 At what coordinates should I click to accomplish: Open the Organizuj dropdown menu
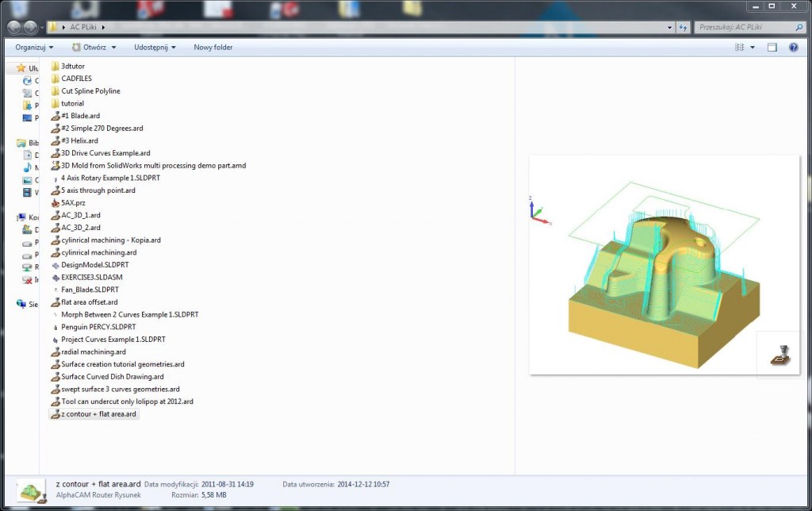(35, 48)
